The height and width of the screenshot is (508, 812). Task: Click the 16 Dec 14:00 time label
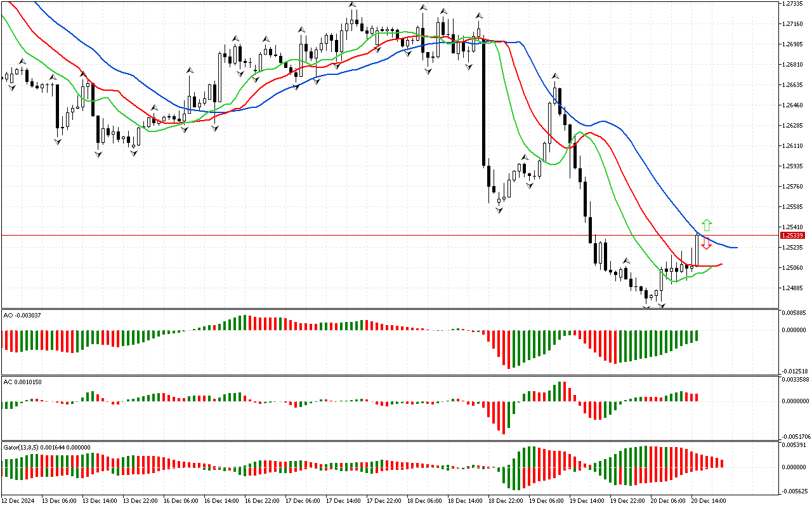pos(222,501)
